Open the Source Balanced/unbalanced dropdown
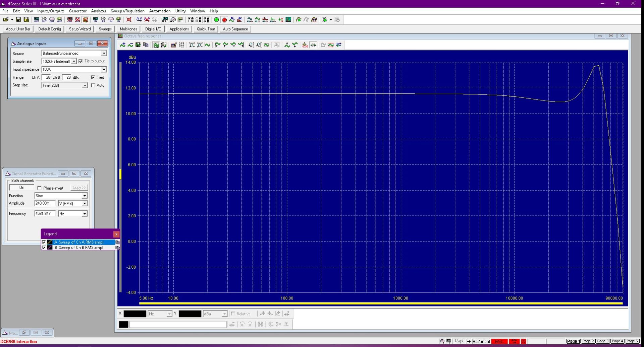This screenshot has width=644, height=347. pyautogui.click(x=104, y=53)
